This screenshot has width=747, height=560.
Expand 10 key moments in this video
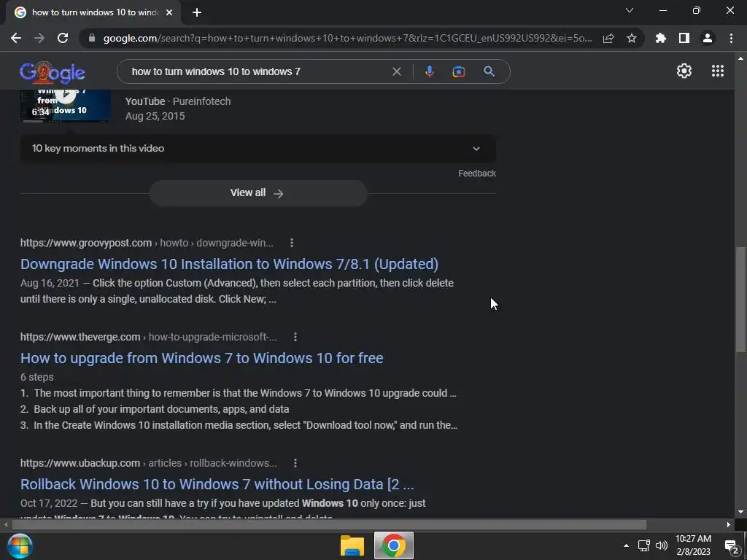pyautogui.click(x=258, y=148)
